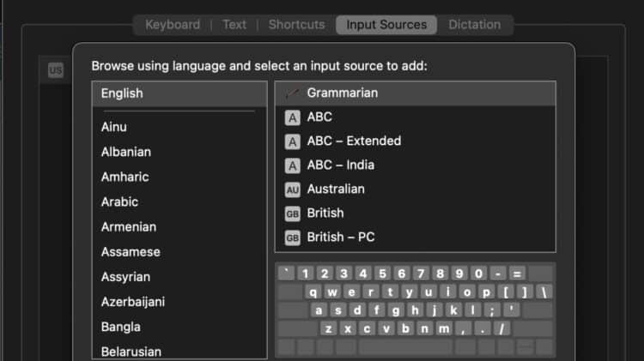Choose Arabic from the language list
This screenshot has width=644, height=361.
119,202
